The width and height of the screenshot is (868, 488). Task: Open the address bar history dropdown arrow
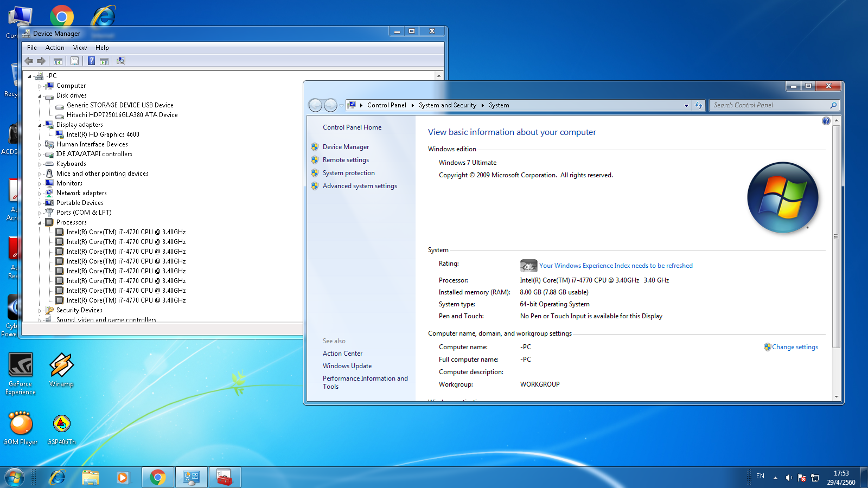coord(686,105)
